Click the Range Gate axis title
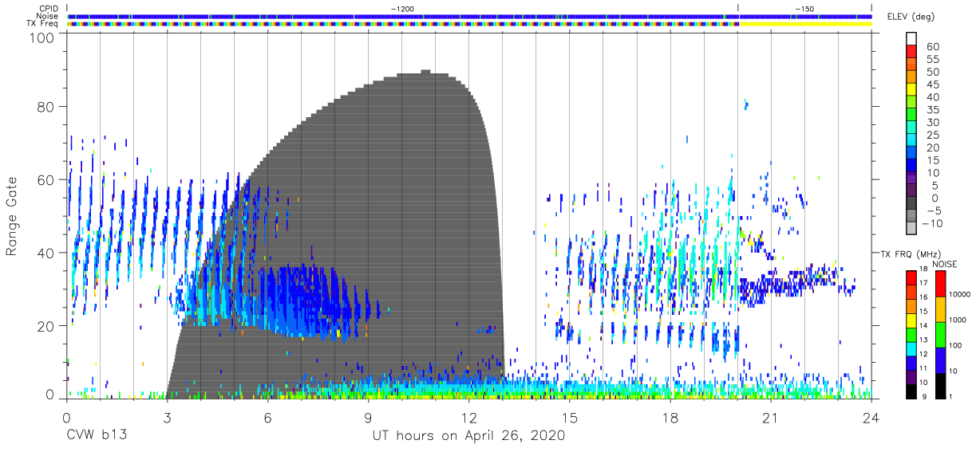The image size is (980, 452). tap(12, 217)
